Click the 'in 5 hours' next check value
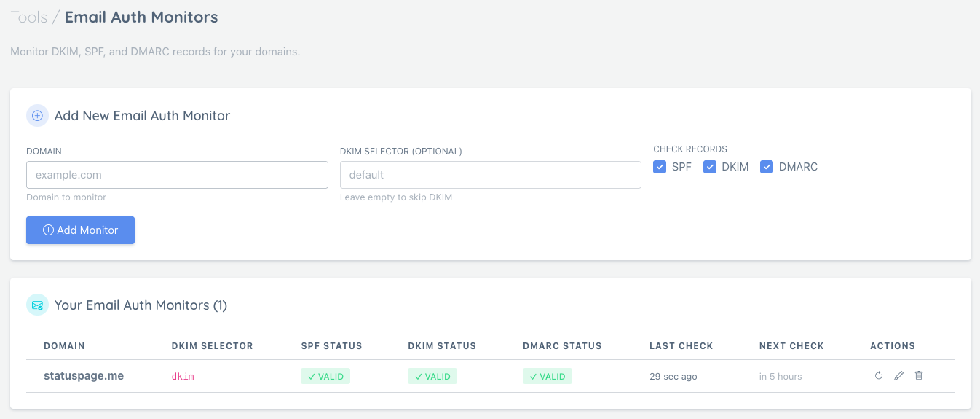This screenshot has height=419, width=980. 781,377
